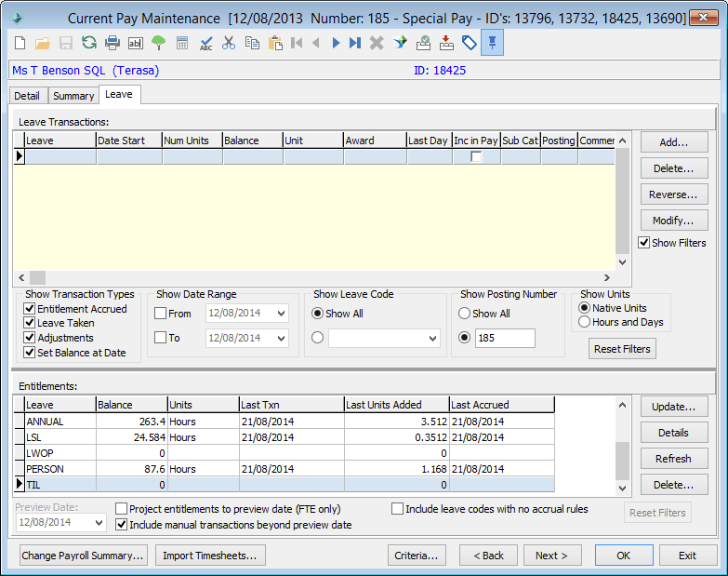The height and width of the screenshot is (576, 728).
Task: Click the Save floppy disk icon
Action: click(x=65, y=43)
